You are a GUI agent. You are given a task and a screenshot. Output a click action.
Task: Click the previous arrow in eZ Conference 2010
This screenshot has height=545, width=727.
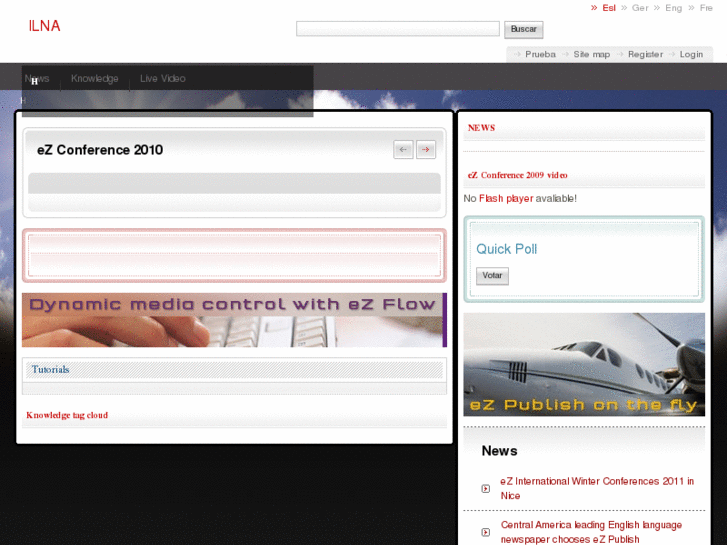coord(403,149)
